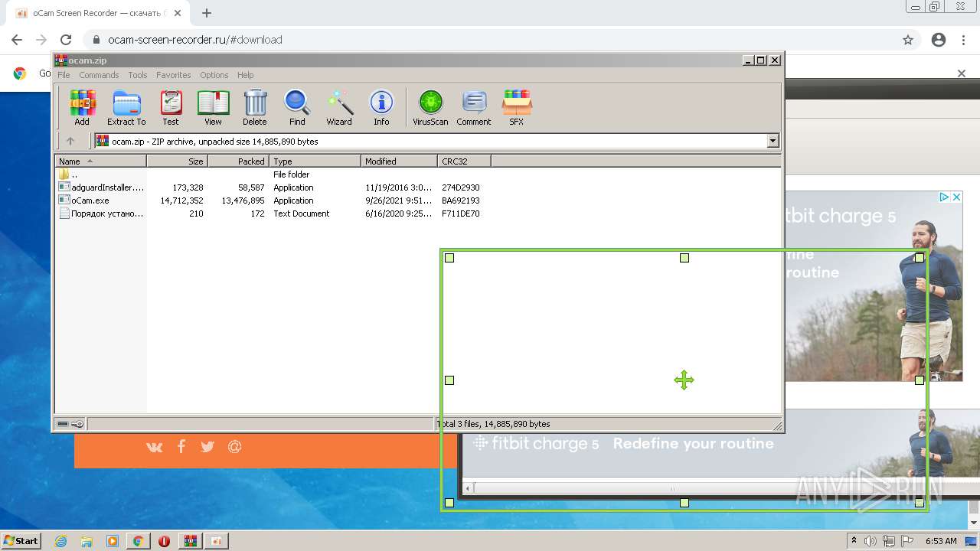Open the Find tool
This screenshot has width=980, height=551.
pos(297,107)
